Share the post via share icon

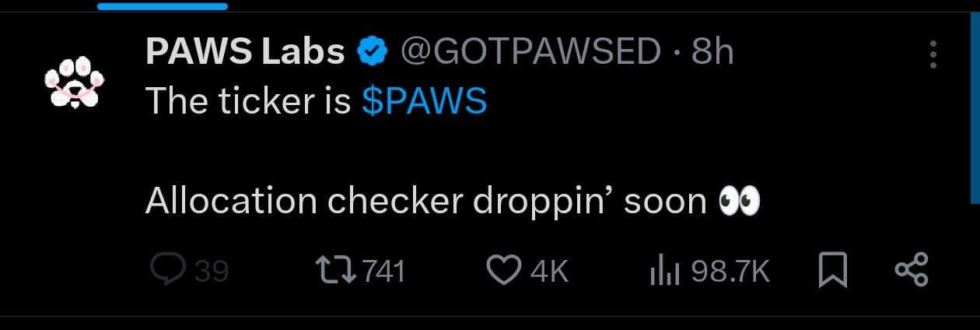(912, 271)
